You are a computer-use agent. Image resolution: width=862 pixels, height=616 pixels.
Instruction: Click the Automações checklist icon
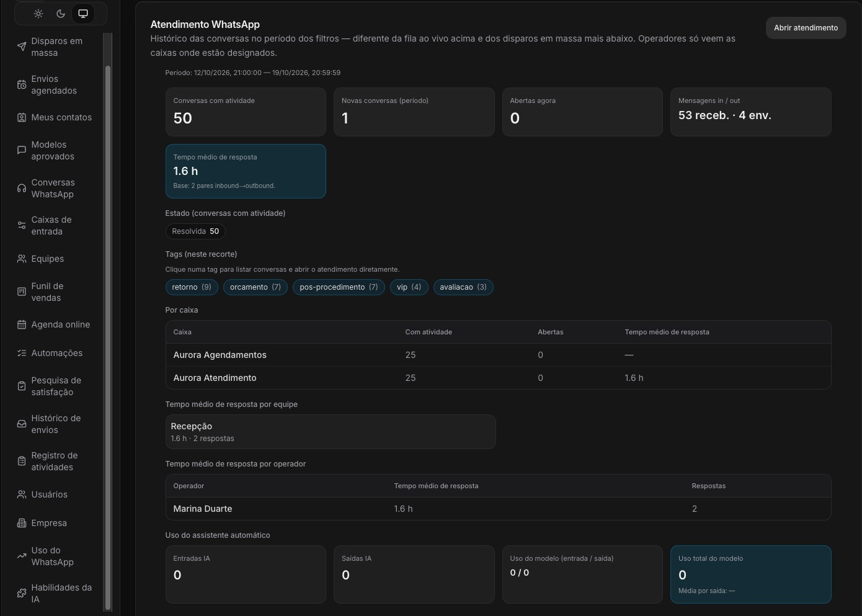point(22,353)
